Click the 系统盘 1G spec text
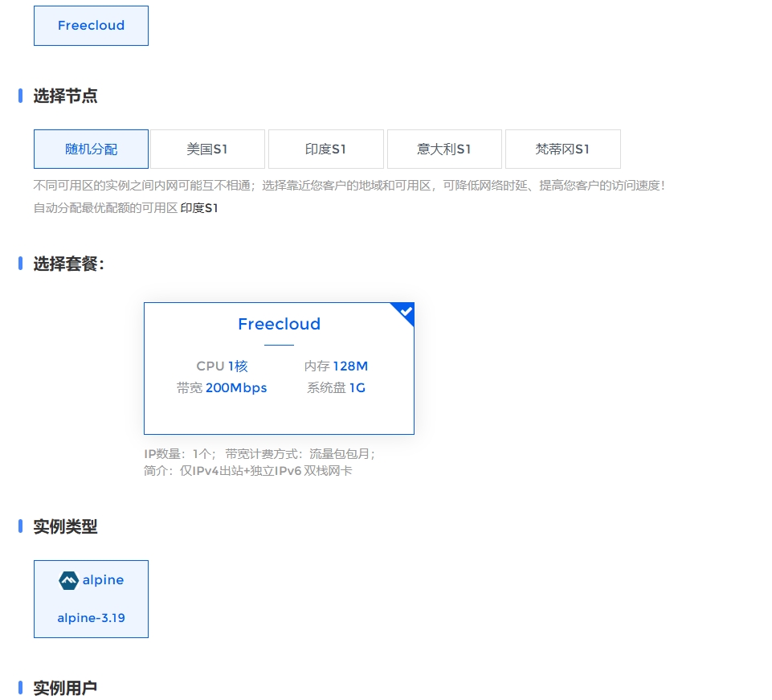 pyautogui.click(x=337, y=388)
